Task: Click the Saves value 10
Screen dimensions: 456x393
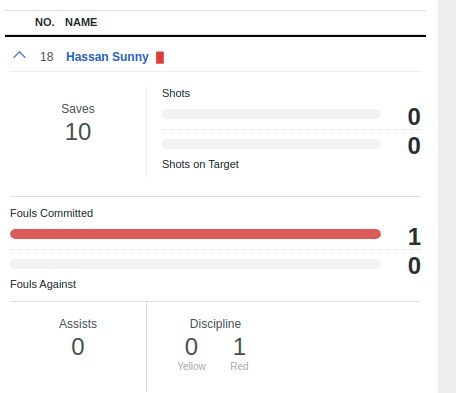Action: pos(78,132)
